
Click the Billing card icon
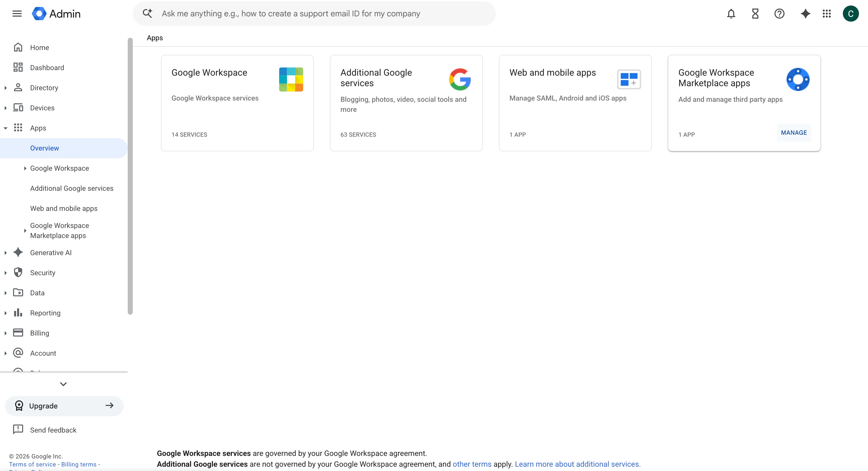tap(18, 333)
